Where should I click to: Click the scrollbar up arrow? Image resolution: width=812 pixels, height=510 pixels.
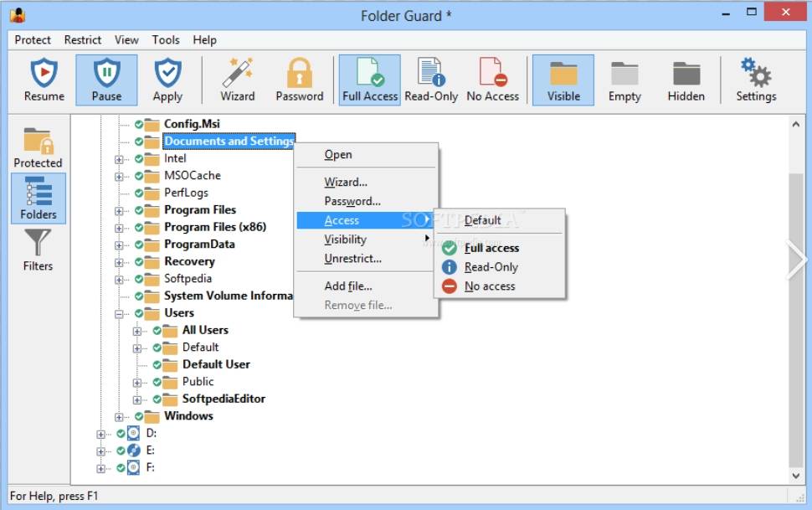pos(796,124)
